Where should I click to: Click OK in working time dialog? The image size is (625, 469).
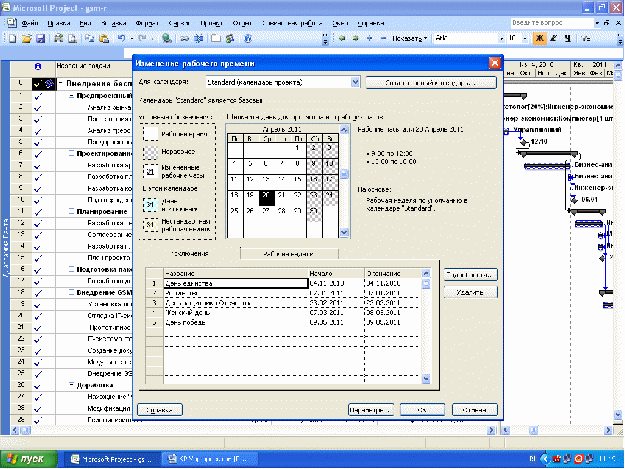pyautogui.click(x=423, y=410)
